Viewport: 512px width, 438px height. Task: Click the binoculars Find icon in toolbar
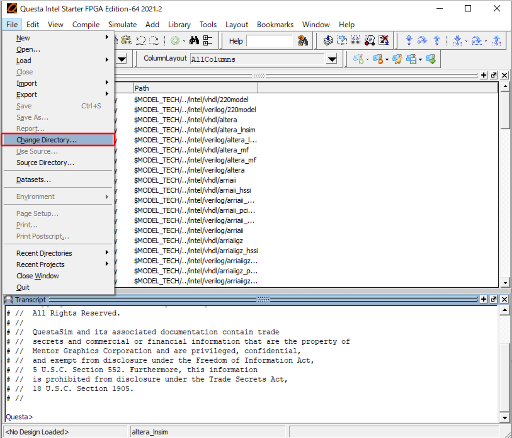(x=194, y=41)
